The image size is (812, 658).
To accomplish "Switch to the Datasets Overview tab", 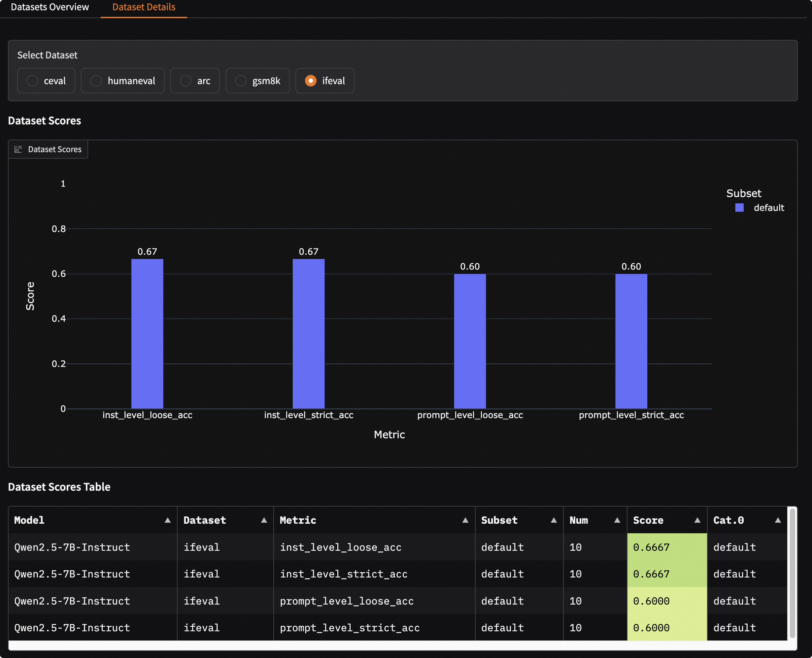I will (50, 7).
